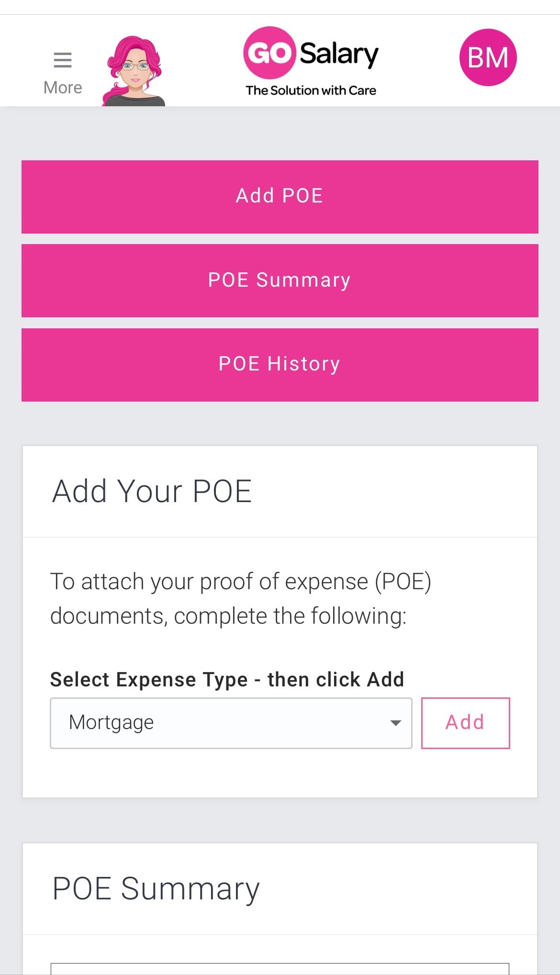Select the Select Expense Type instruction label

(227, 679)
